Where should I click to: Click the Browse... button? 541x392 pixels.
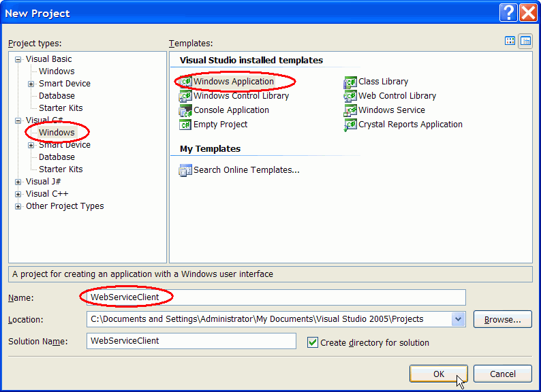[503, 320]
